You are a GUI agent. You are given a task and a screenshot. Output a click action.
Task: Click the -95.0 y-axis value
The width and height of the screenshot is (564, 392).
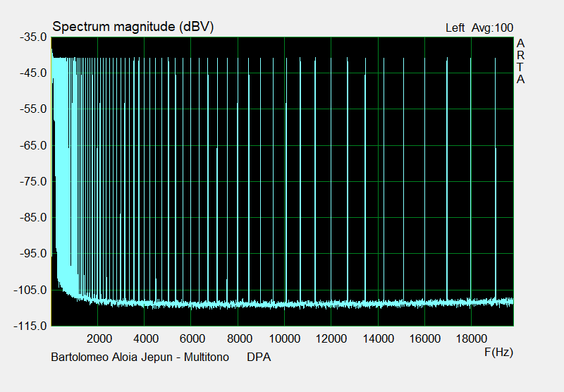click(33, 254)
